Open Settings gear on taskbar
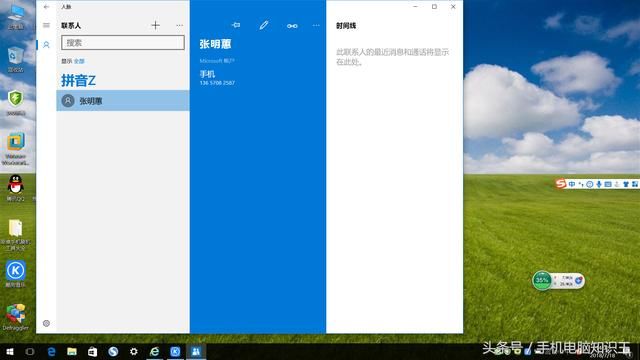This screenshot has width=640, height=360. [133, 351]
